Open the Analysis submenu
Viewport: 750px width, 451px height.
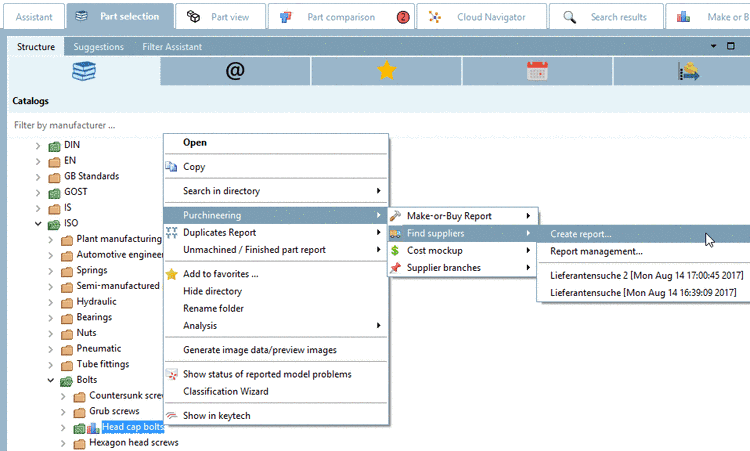[276, 326]
